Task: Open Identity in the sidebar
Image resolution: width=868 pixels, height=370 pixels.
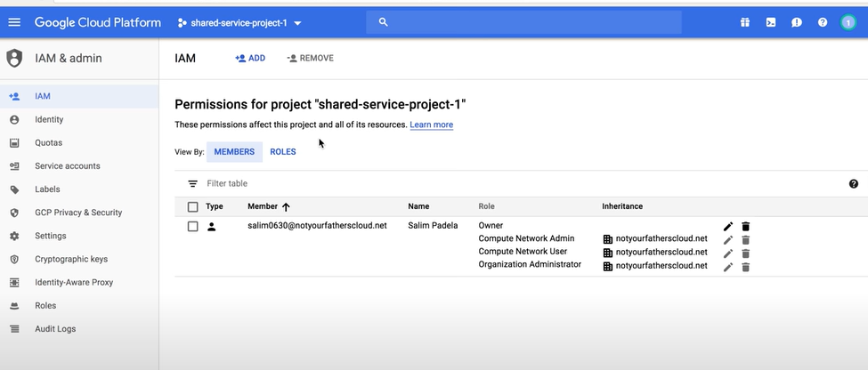Action: pos(79,119)
